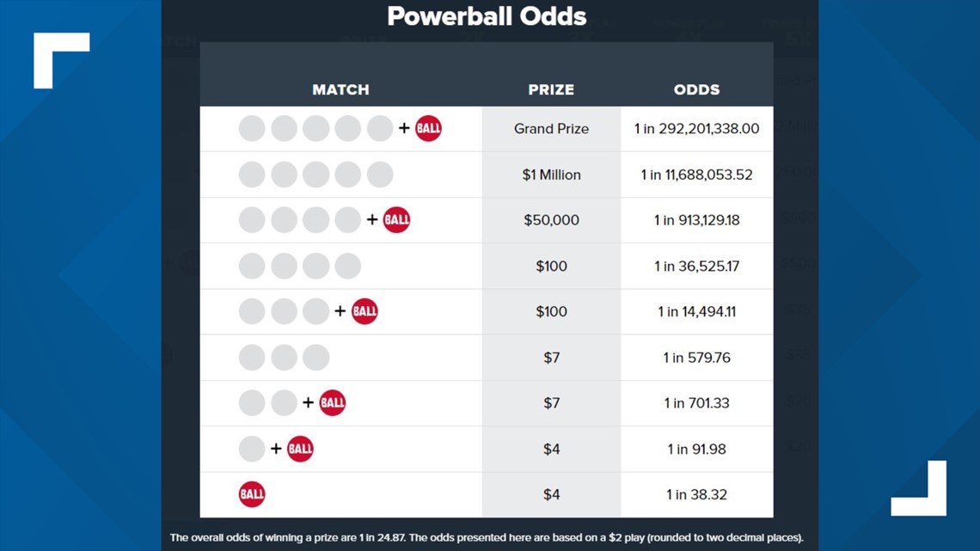Click the white corner bracket graphic bottom-right

click(918, 488)
